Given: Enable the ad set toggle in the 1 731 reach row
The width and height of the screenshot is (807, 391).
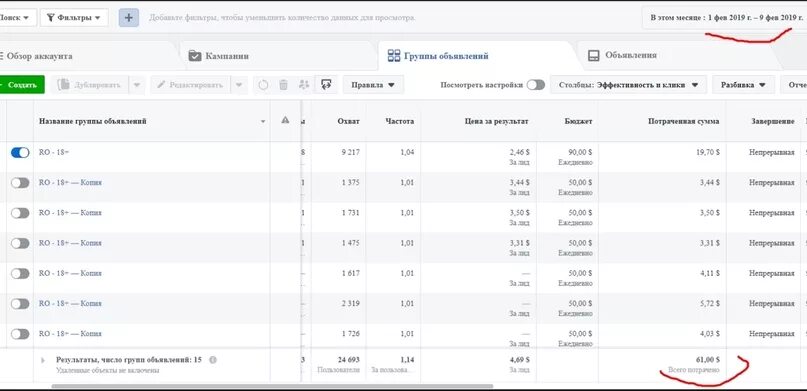Looking at the screenshot, I should coord(20,213).
